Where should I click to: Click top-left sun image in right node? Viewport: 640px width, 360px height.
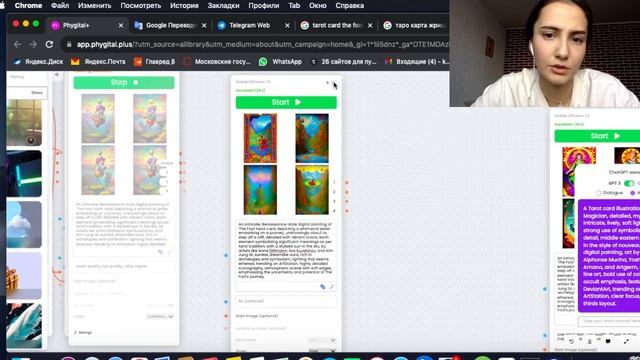coord(579,171)
